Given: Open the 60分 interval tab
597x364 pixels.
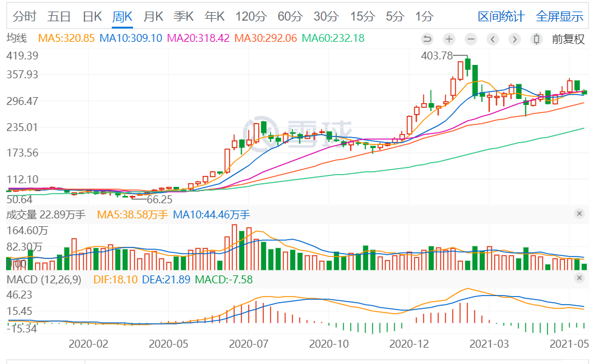Looking at the screenshot, I should point(290,16).
